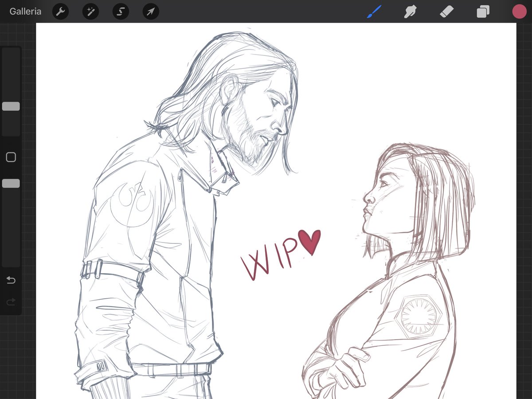Select the Smudge finger tool

[411, 12]
